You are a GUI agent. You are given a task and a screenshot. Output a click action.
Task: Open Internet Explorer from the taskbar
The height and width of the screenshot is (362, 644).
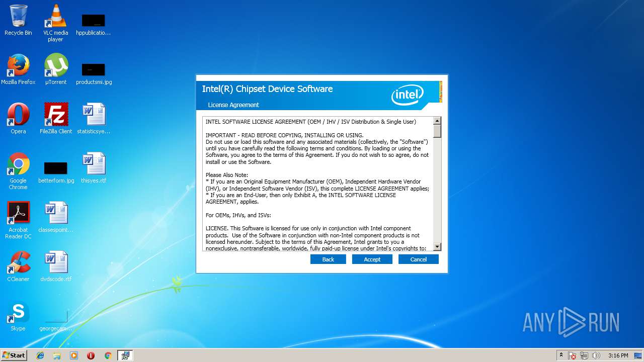coord(40,355)
